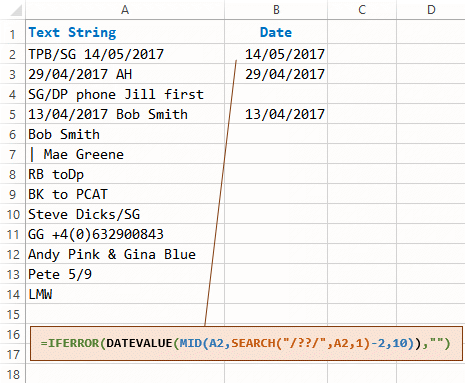Viewport: 465px width, 383px height.
Task: Select date cell B3 '29/04/2017'
Action: click(276, 74)
